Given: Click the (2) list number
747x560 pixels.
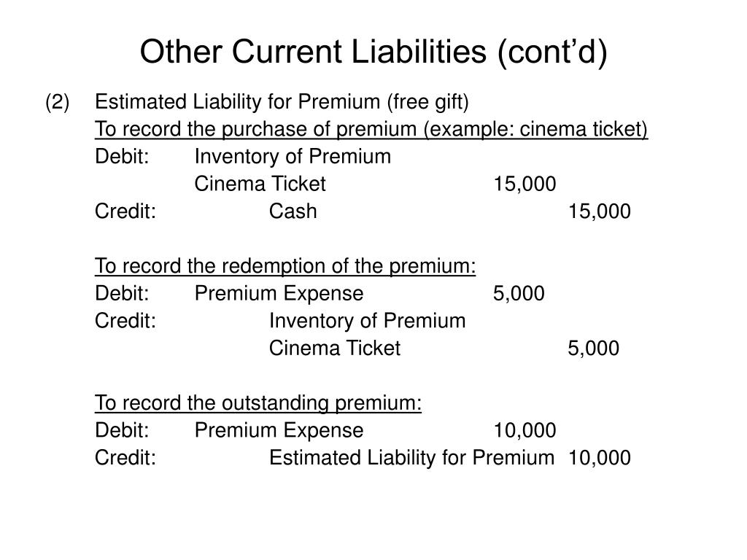Looking at the screenshot, I should tap(57, 102).
